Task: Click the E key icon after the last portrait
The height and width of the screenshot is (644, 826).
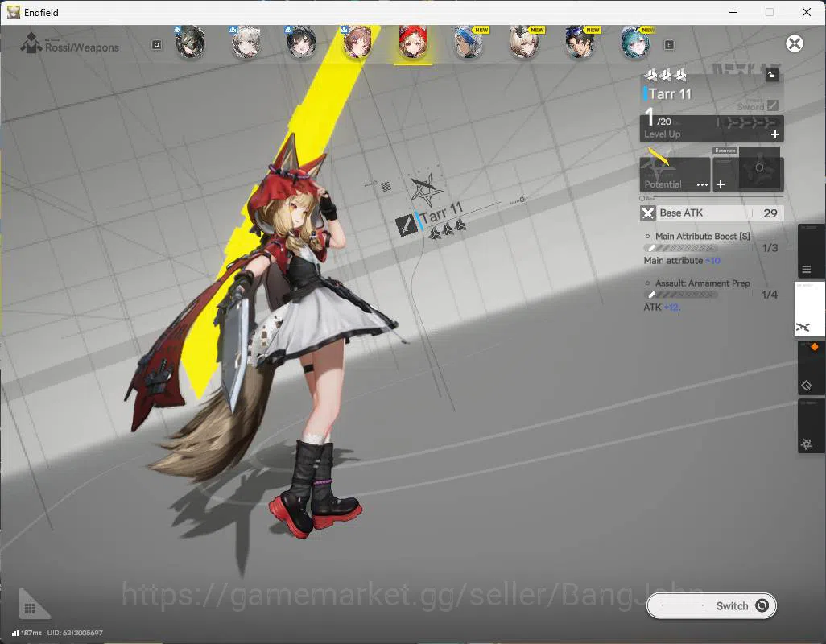Action: click(669, 45)
